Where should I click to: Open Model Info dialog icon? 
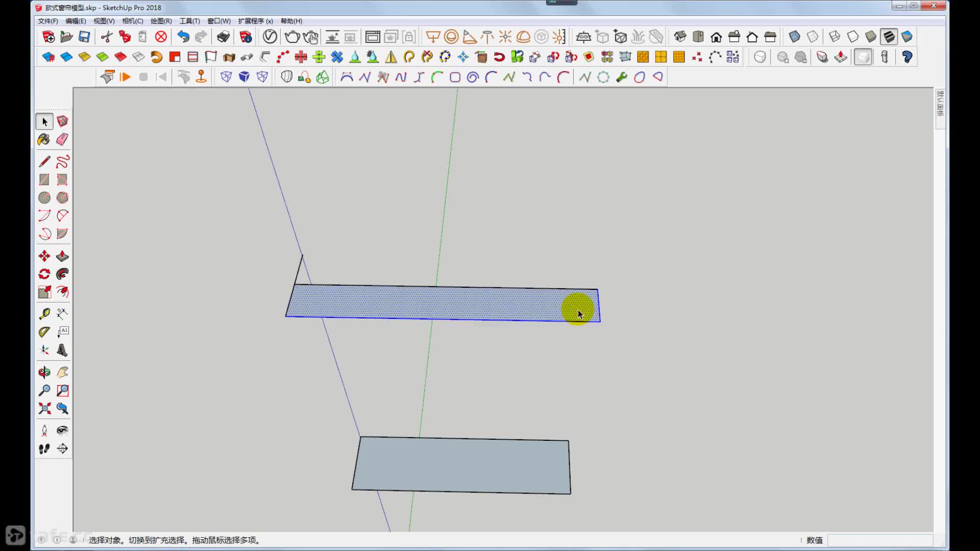[x=246, y=37]
